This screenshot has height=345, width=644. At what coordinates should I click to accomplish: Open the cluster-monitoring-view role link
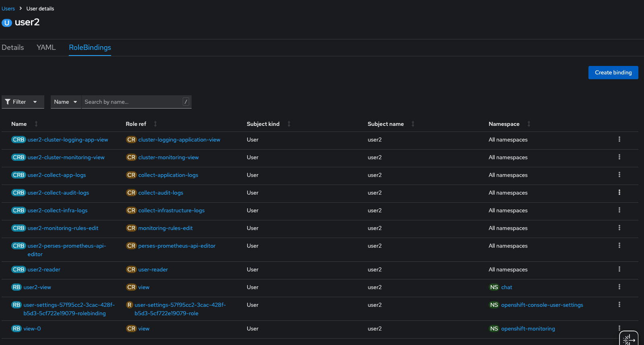tap(168, 157)
